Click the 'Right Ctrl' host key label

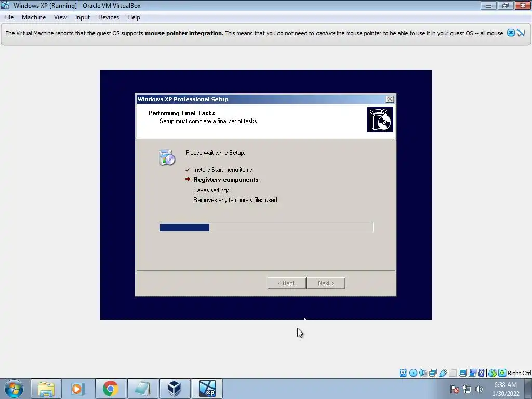(x=520, y=373)
